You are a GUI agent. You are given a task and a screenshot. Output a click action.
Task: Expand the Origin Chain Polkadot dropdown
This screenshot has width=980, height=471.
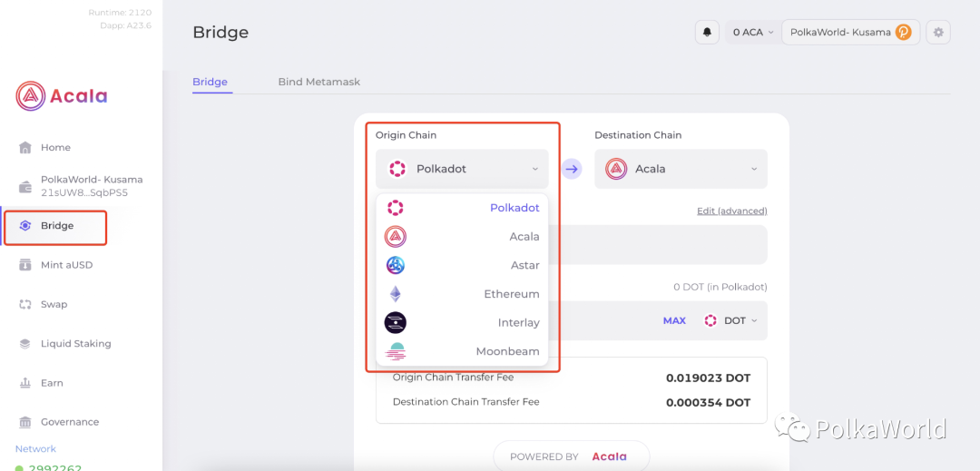click(462, 169)
